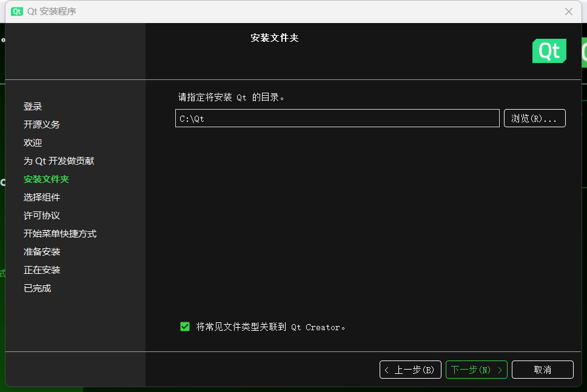The image size is (587, 392).
Task: Click the Qt 安装程序 window title
Action: [x=52, y=12]
